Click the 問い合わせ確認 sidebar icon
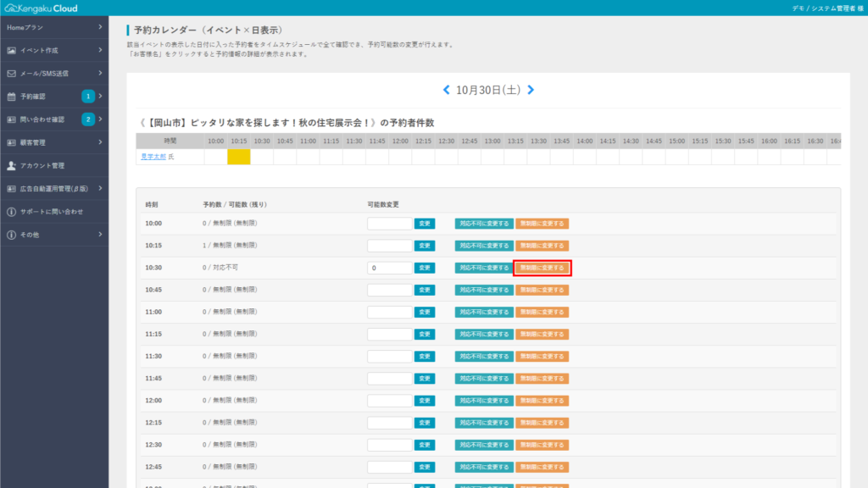This screenshot has height=488, width=868. (x=11, y=119)
